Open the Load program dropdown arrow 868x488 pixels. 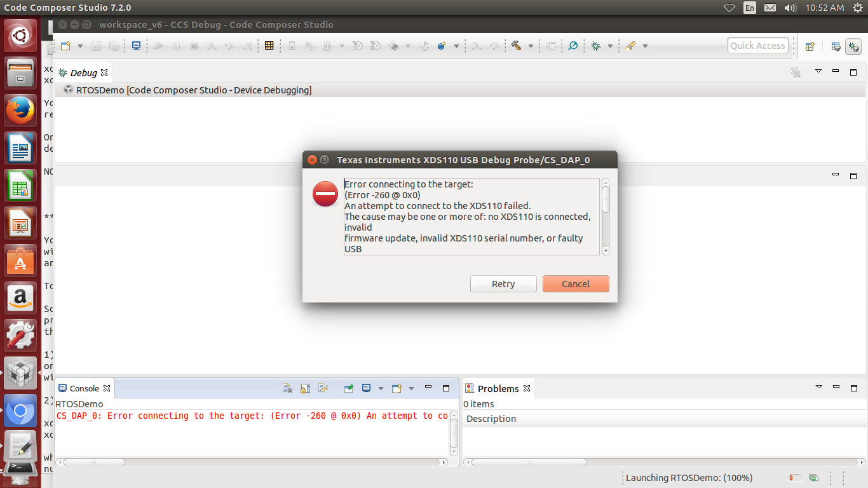coord(342,46)
